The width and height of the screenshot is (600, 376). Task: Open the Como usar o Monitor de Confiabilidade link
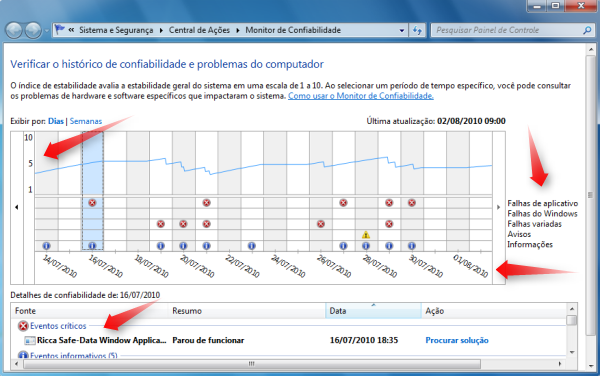click(x=361, y=96)
